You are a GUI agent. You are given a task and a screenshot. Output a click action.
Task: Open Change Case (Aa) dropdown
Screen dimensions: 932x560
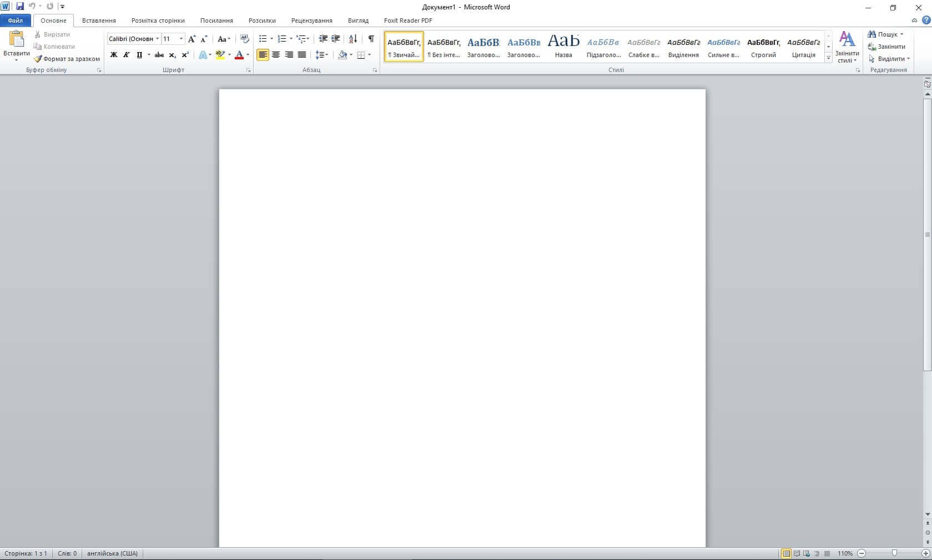(x=224, y=39)
